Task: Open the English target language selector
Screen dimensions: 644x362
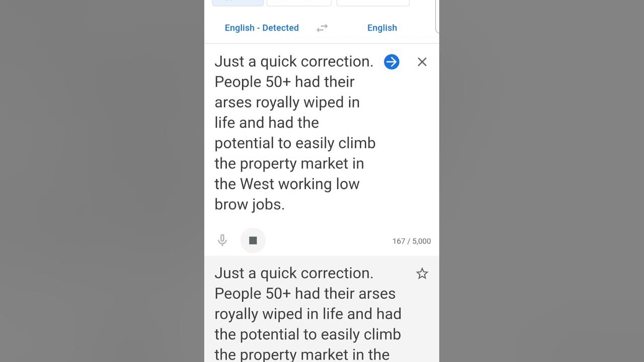Action: (382, 28)
